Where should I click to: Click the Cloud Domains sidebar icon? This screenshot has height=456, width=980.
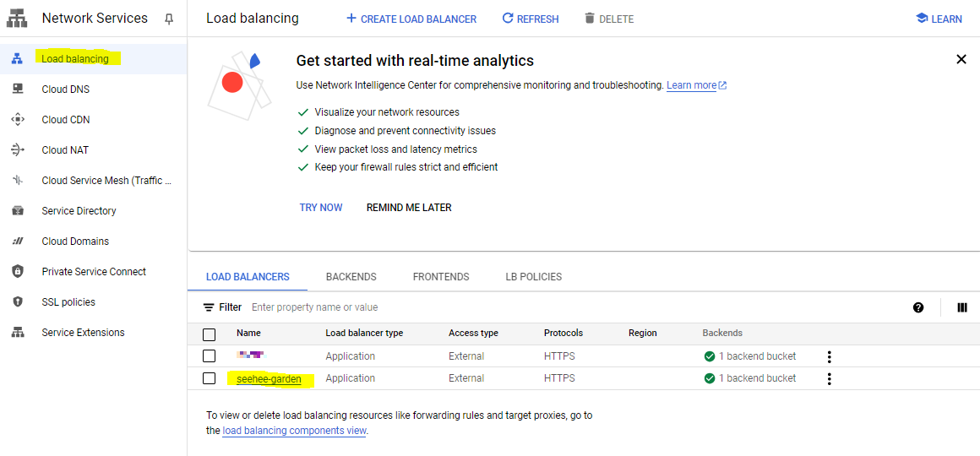point(18,242)
